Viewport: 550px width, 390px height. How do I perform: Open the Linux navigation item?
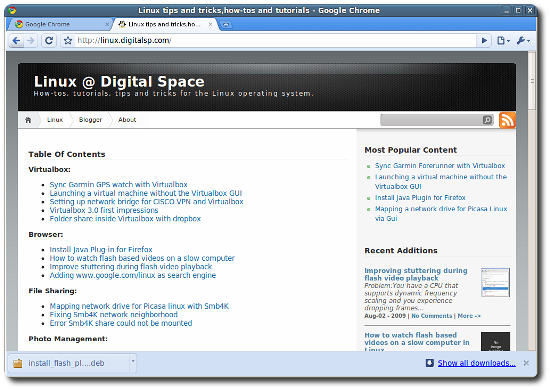click(x=55, y=120)
